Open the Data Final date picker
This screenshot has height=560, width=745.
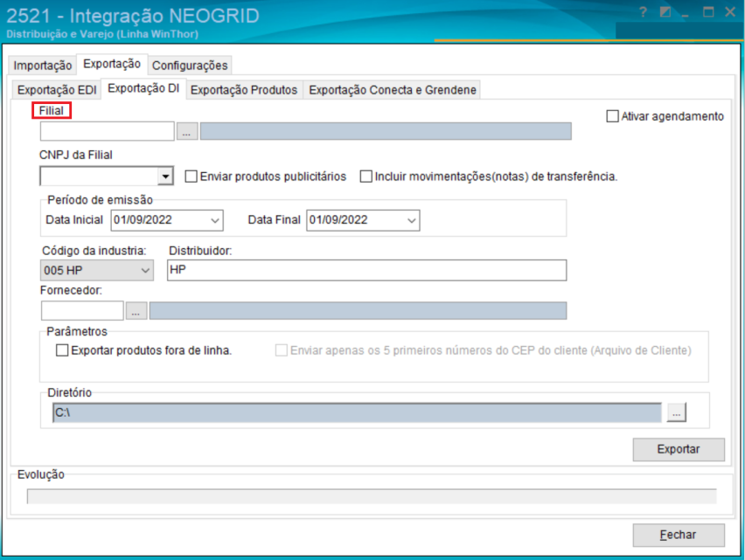pos(412,221)
